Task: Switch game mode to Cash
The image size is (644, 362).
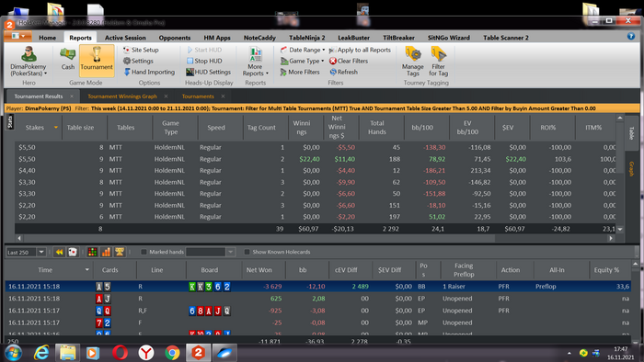Action: (x=68, y=59)
